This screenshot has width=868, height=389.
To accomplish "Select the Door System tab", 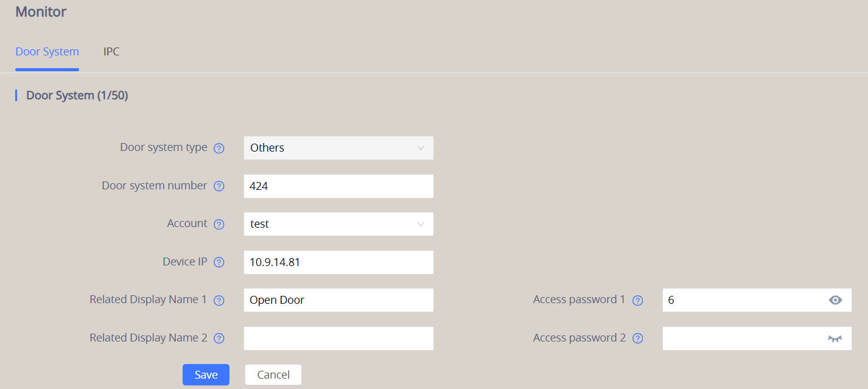I will coord(47,52).
